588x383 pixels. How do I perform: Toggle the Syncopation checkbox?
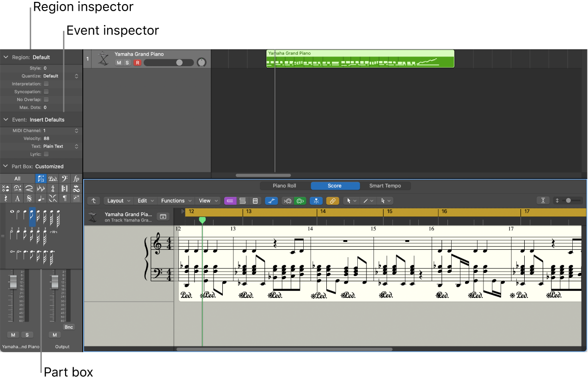click(46, 92)
